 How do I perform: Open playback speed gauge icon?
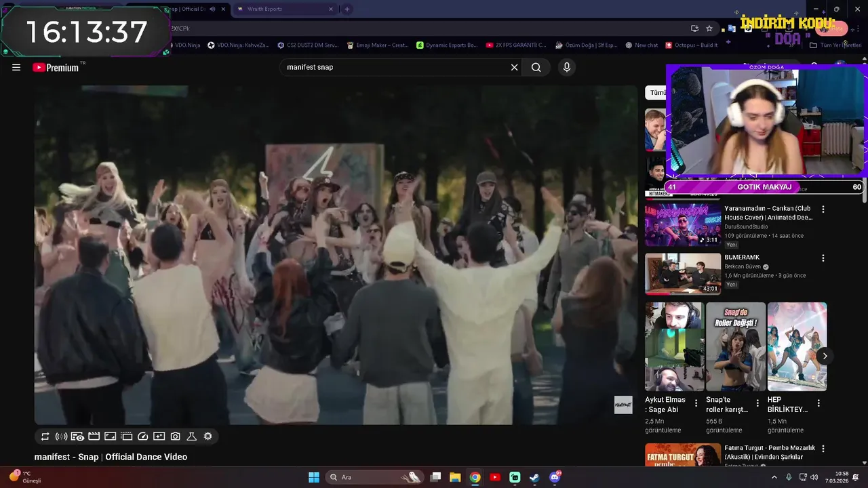[x=142, y=436]
